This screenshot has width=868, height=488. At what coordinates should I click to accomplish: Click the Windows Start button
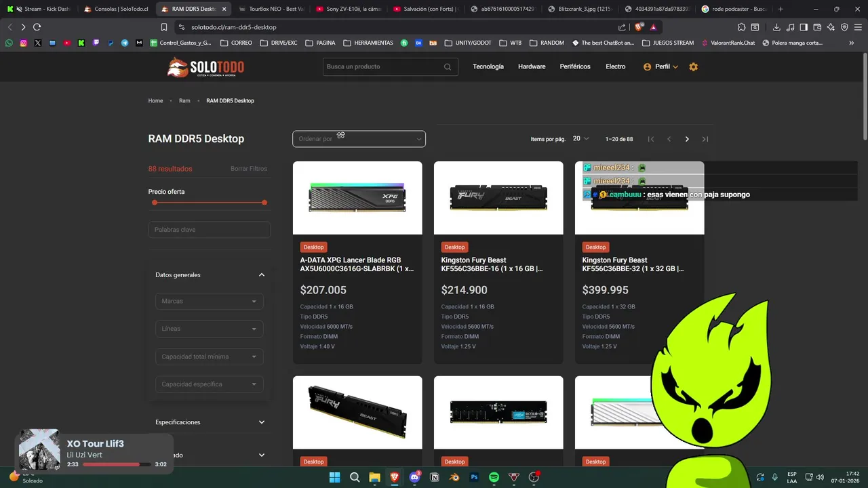tap(334, 477)
